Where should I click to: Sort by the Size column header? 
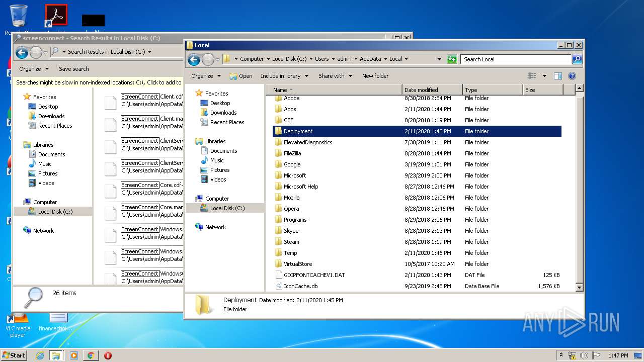pos(542,90)
